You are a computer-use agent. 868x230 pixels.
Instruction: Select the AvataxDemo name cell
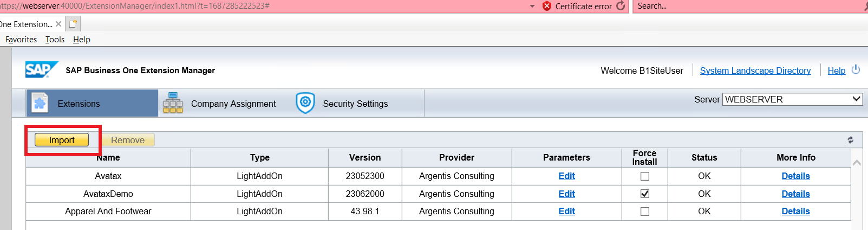(108, 194)
